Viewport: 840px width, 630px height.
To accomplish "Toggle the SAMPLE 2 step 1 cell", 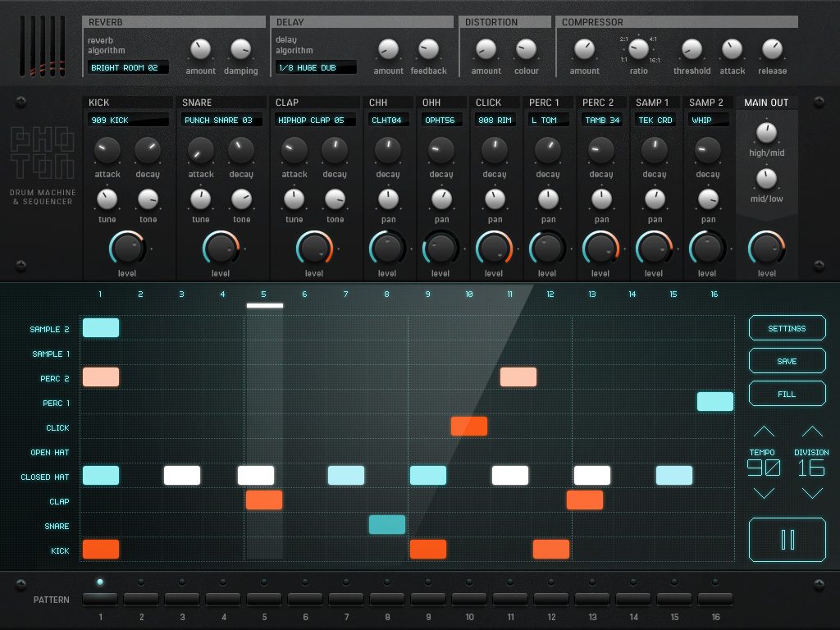I will click(101, 327).
